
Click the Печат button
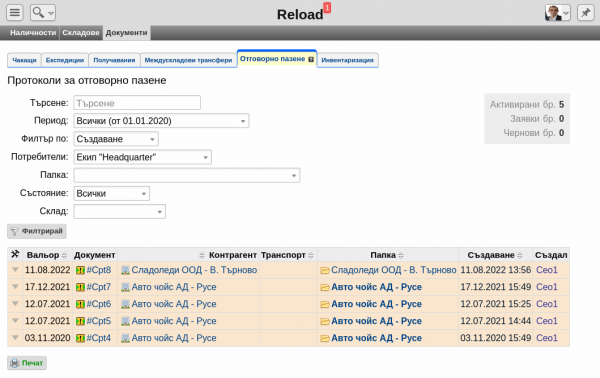pyautogui.click(x=27, y=363)
